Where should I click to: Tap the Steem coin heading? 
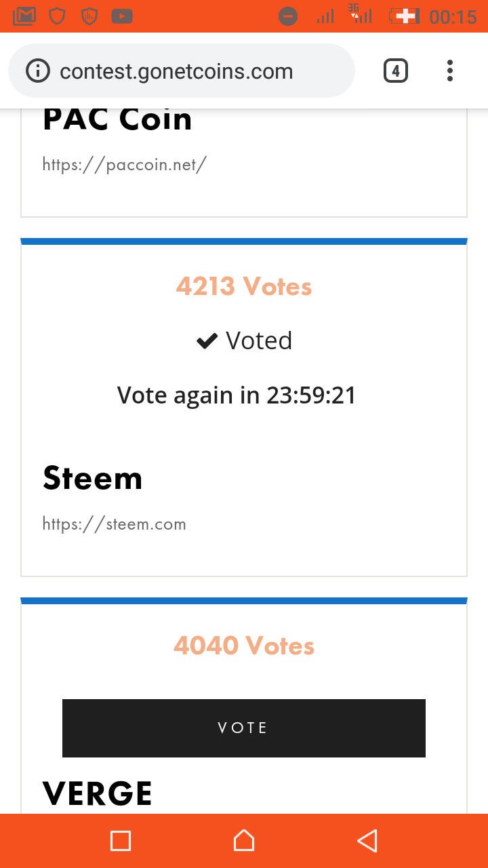point(93,478)
